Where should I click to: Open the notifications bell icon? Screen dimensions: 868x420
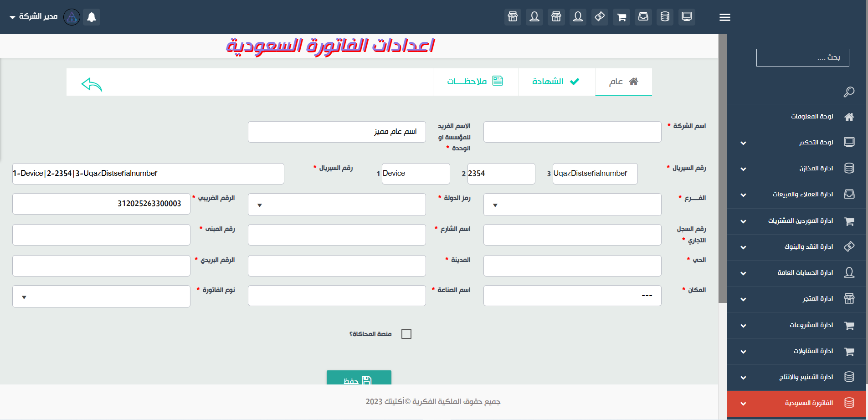[92, 17]
